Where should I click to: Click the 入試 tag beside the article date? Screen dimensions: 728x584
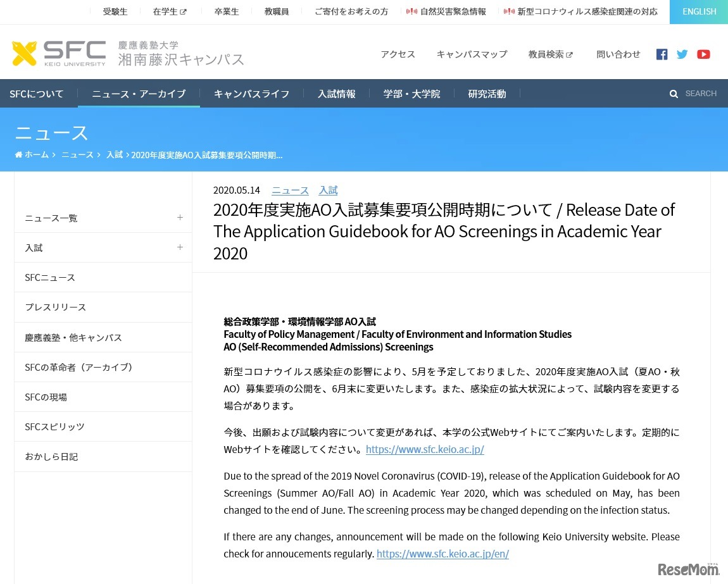(x=328, y=190)
